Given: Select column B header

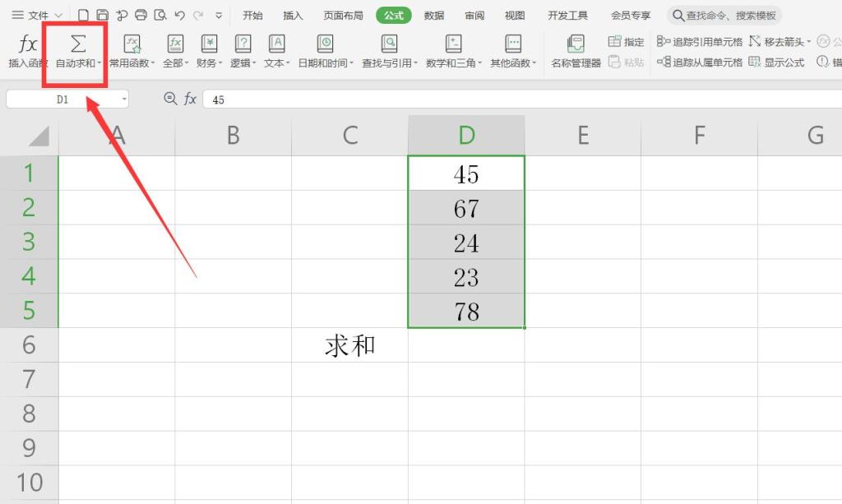Looking at the screenshot, I should point(233,136).
